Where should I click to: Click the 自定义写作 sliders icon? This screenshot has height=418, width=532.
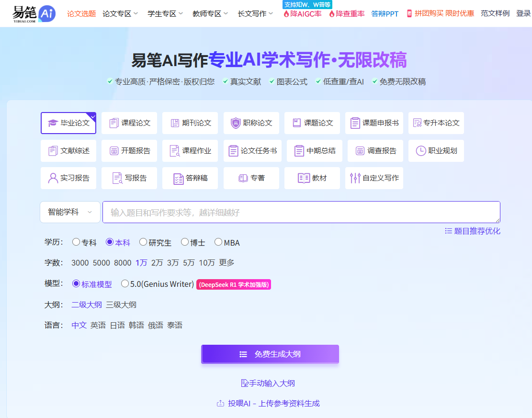(x=355, y=178)
